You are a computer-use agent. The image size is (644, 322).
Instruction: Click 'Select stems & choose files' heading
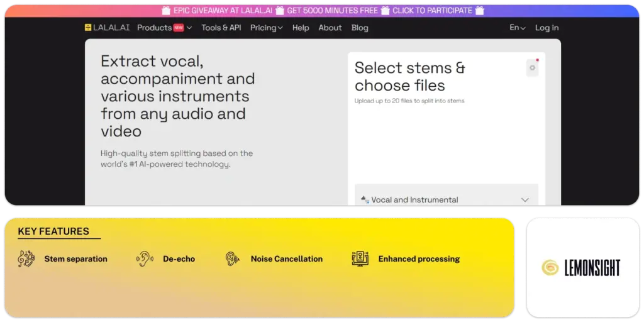tap(410, 76)
